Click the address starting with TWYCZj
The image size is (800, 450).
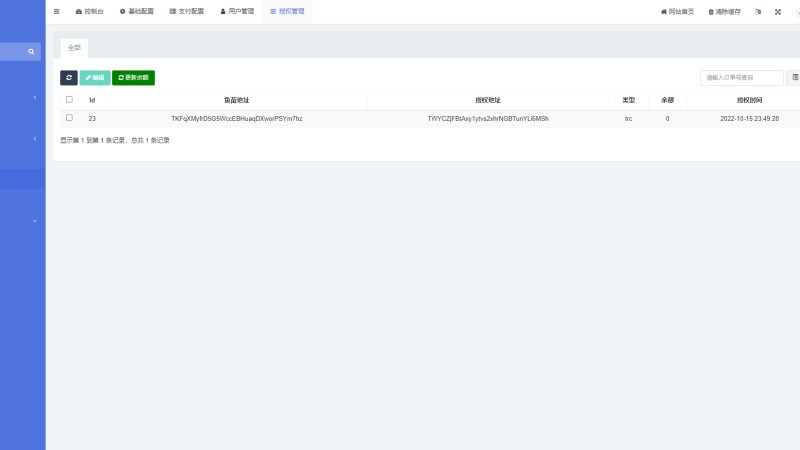[x=488, y=119]
